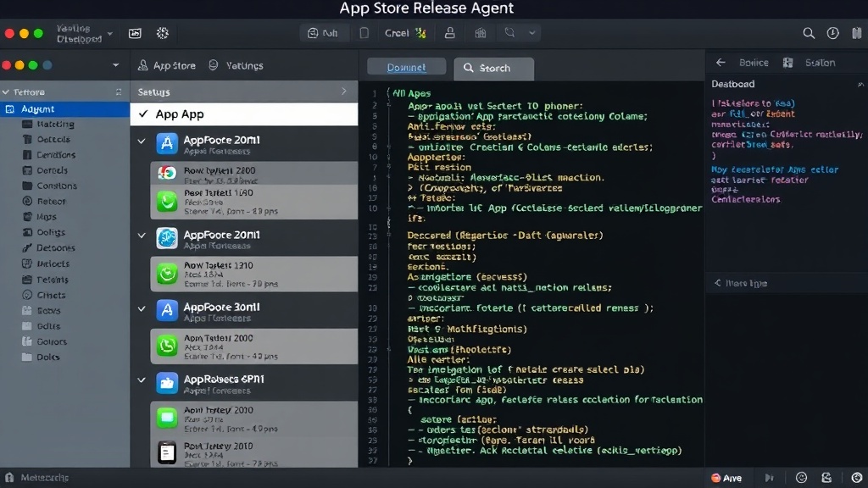The image size is (868, 488).
Task: Click the Metteorchs status bar label
Action: pos(44,478)
